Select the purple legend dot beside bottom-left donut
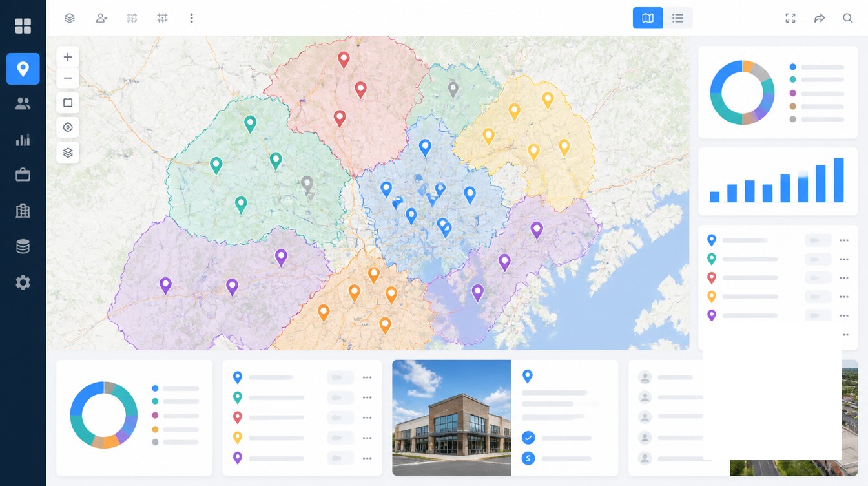Screen dimensions: 868x486 click(x=155, y=416)
